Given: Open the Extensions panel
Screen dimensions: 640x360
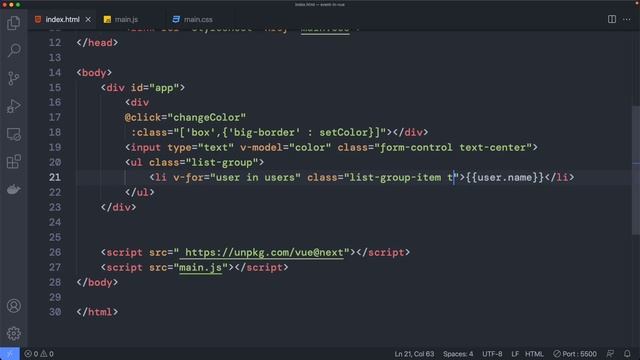Looking at the screenshot, I should [13, 162].
